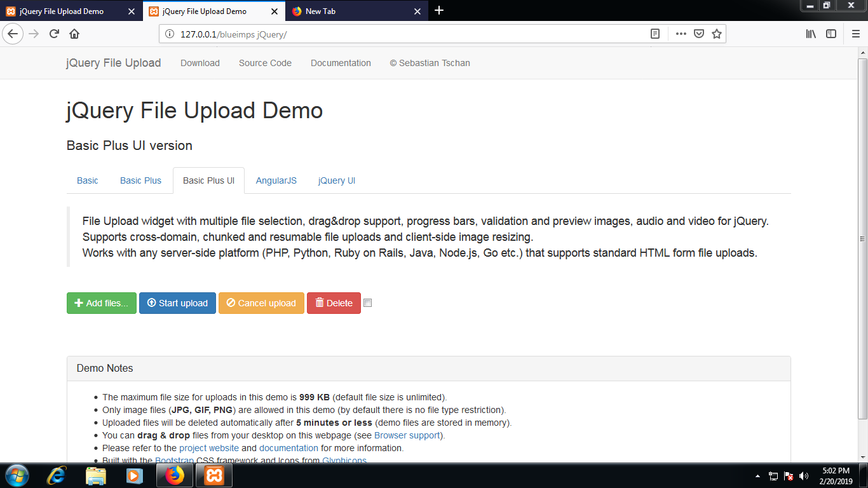Open the Source Code navbar link
This screenshot has height=488, width=868.
coord(265,63)
